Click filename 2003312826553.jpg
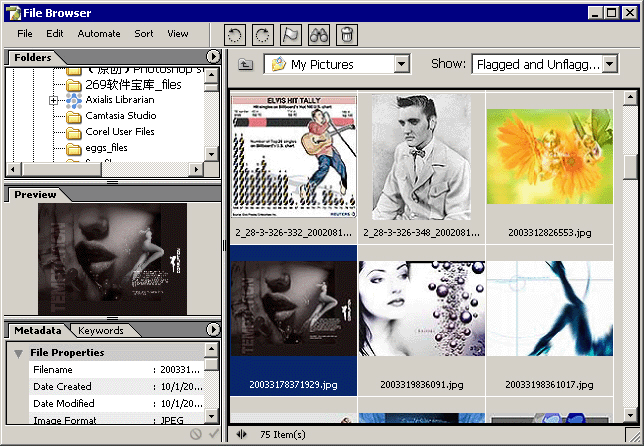The image size is (644, 446). pos(550,233)
